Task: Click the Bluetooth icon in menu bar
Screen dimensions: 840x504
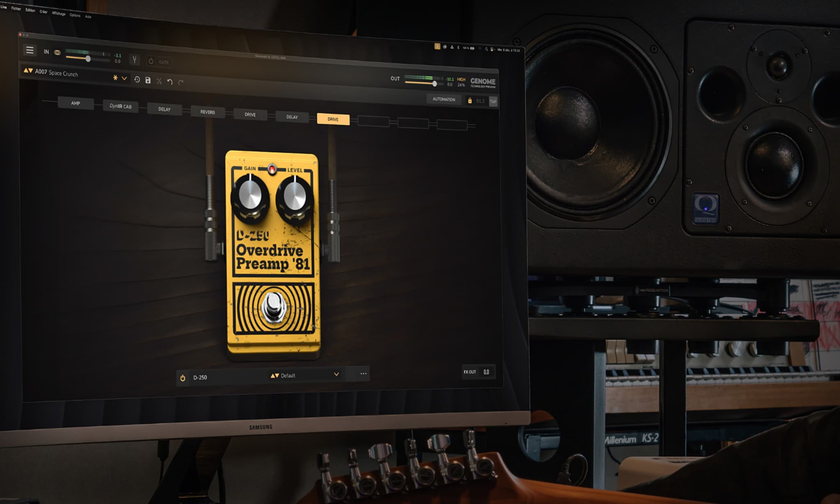Action: click(458, 48)
